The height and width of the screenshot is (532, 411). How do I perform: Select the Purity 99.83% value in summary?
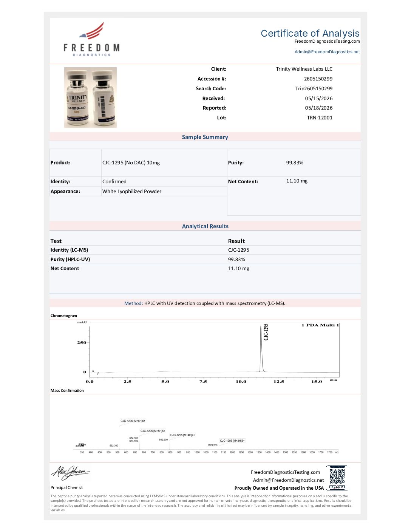tap(295, 163)
